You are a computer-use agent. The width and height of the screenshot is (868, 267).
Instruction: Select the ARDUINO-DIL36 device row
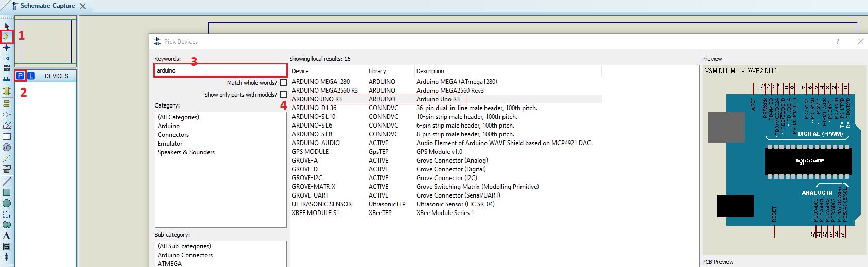click(446, 108)
